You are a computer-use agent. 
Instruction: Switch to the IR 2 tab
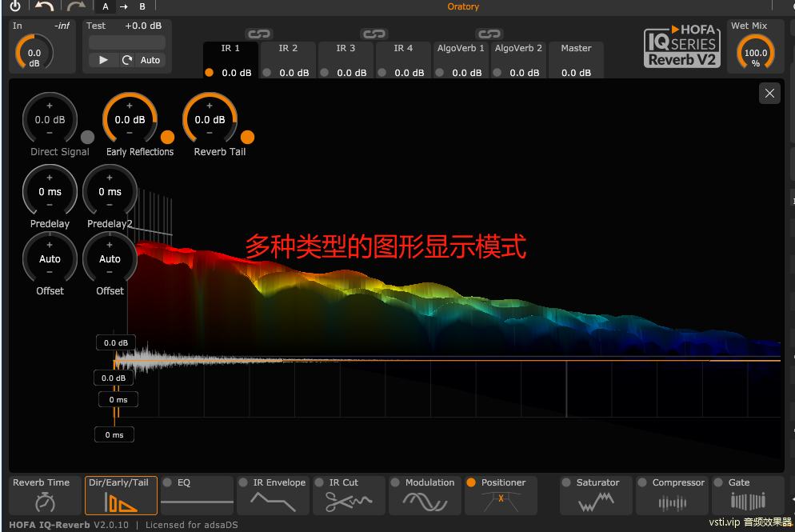pyautogui.click(x=288, y=59)
